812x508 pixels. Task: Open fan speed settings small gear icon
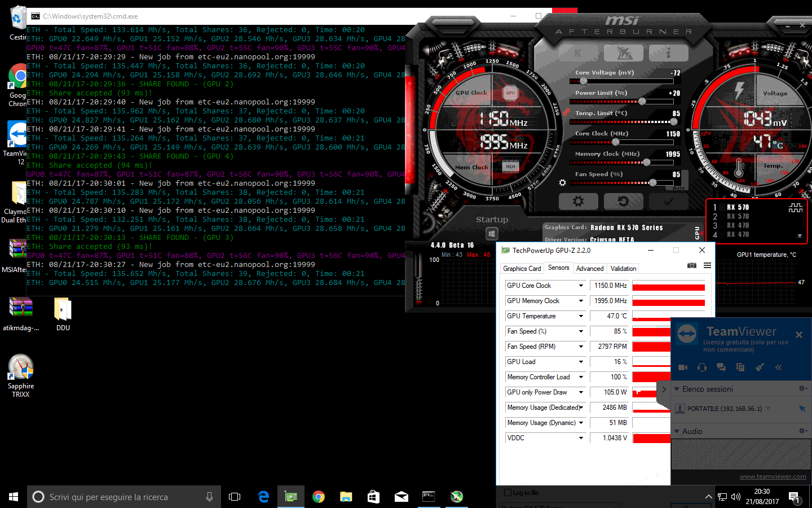[562, 183]
